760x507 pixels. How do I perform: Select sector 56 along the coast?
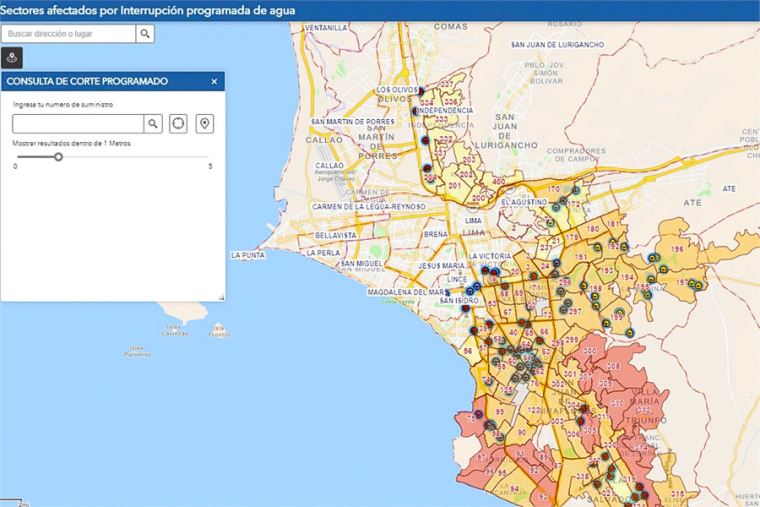(x=467, y=351)
